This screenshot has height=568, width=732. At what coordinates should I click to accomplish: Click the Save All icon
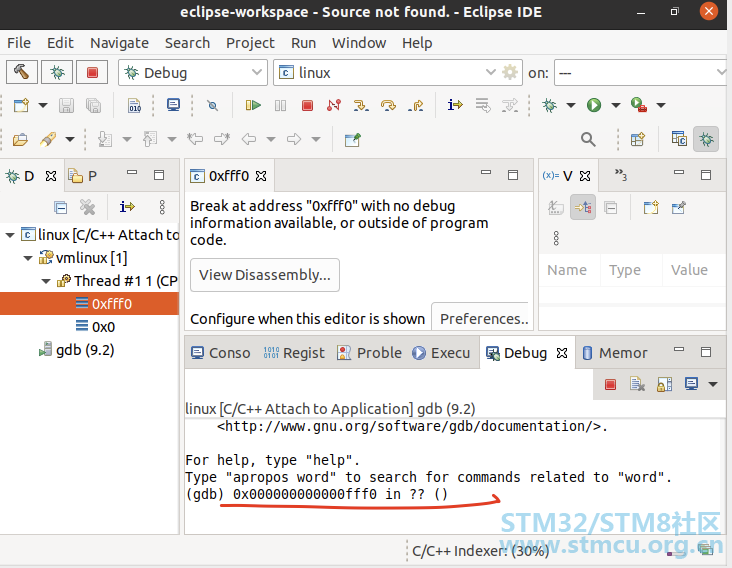(94, 105)
